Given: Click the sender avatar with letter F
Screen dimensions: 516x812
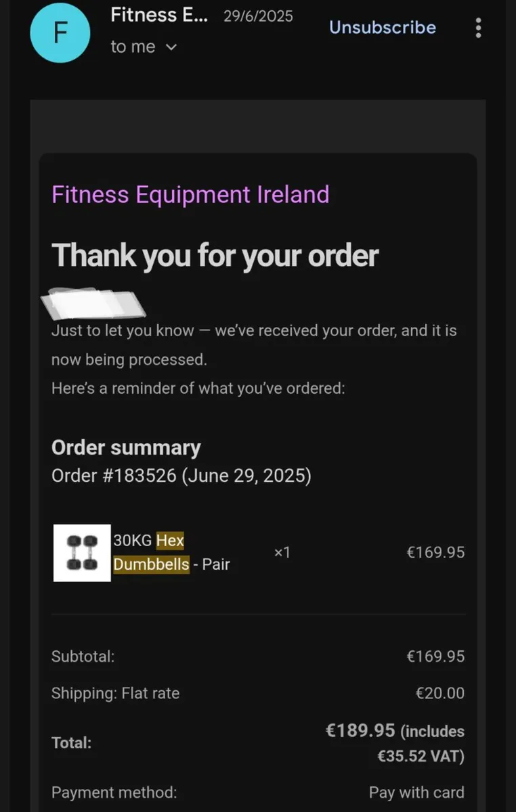Looking at the screenshot, I should pyautogui.click(x=60, y=32).
